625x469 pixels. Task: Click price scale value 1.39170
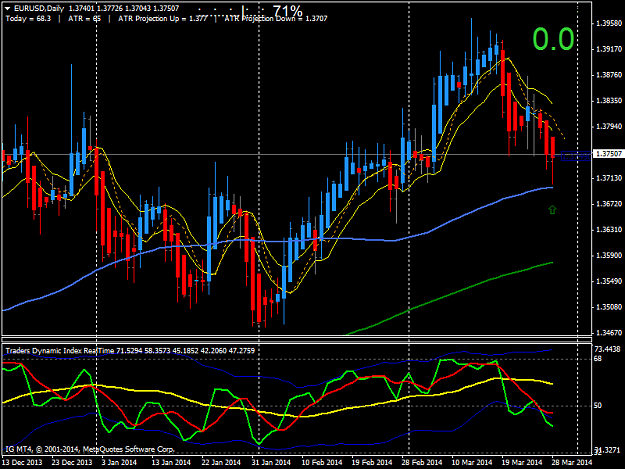pyautogui.click(x=609, y=49)
